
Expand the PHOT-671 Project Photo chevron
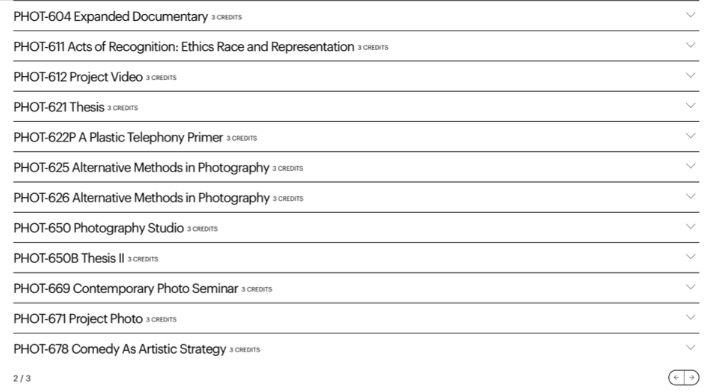[690, 317]
